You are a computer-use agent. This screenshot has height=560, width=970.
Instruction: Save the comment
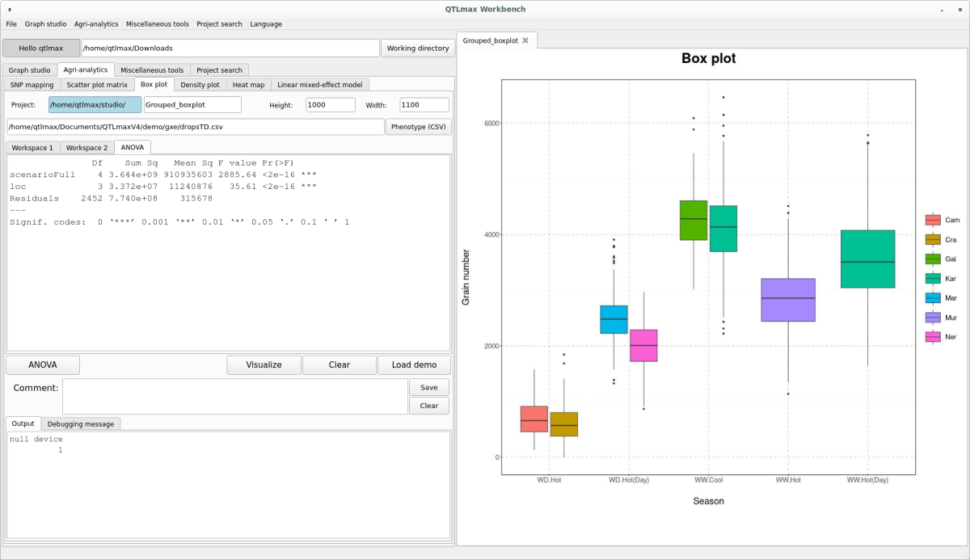pos(428,388)
